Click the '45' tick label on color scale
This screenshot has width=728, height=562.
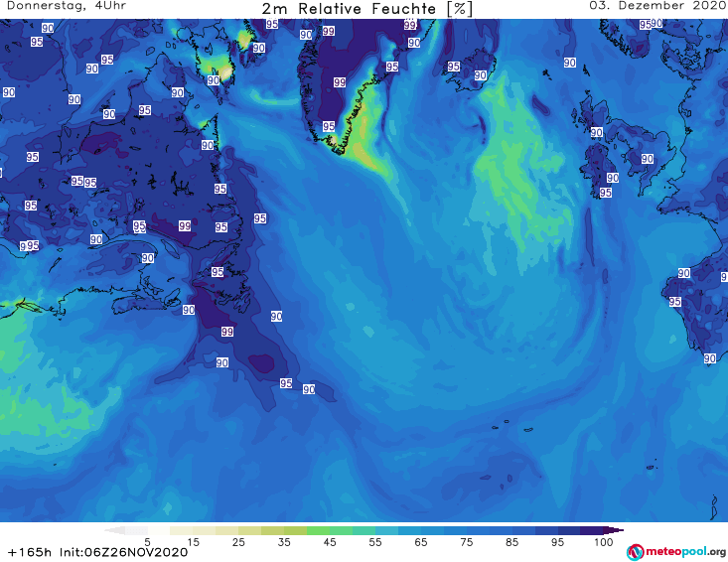[329, 542]
